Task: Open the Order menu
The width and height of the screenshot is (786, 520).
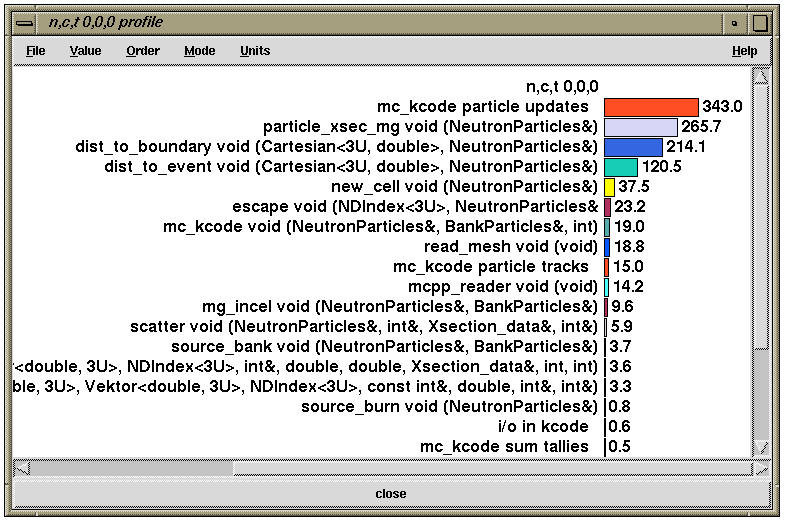Action: point(143,51)
